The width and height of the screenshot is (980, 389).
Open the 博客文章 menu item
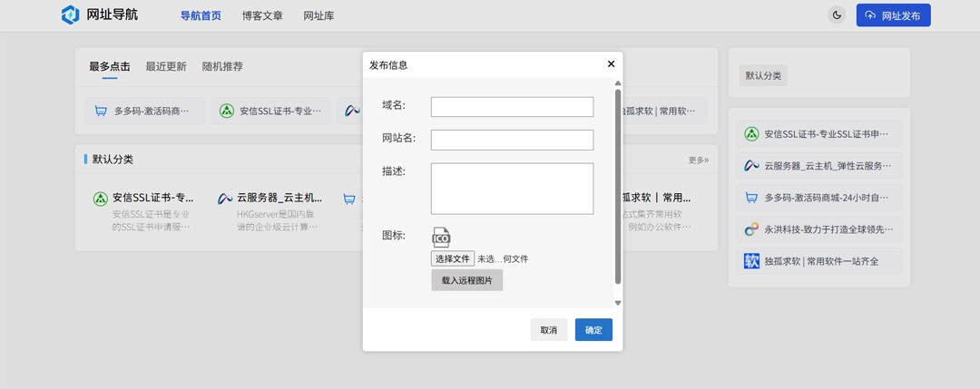tap(262, 15)
